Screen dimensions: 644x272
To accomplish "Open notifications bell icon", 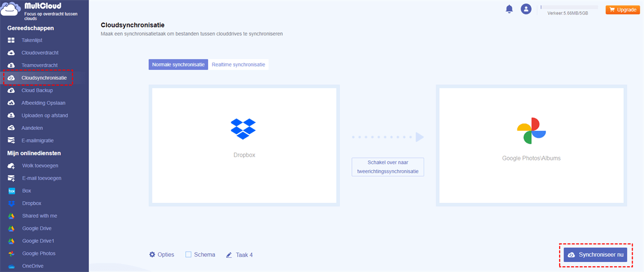I will point(509,9).
